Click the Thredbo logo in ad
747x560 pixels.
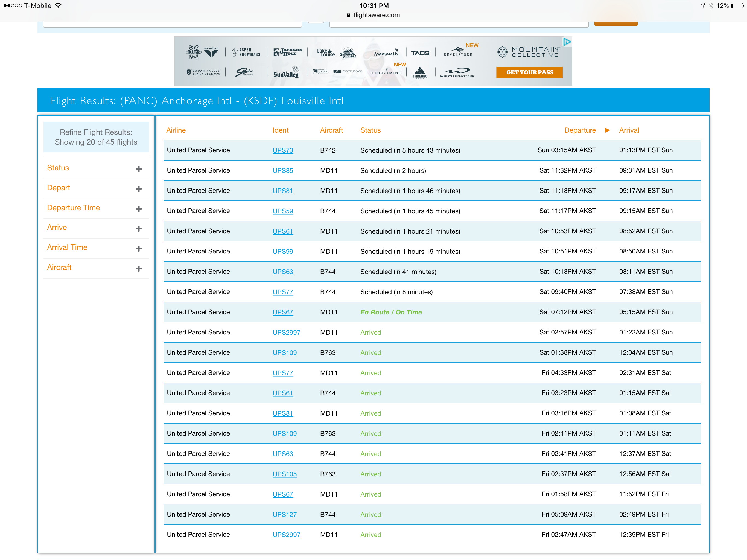(x=420, y=72)
